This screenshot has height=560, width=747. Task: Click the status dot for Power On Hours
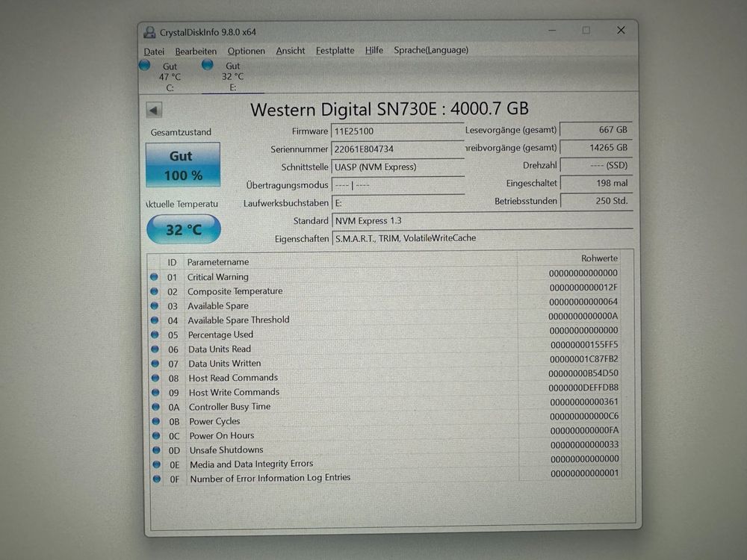(156, 435)
